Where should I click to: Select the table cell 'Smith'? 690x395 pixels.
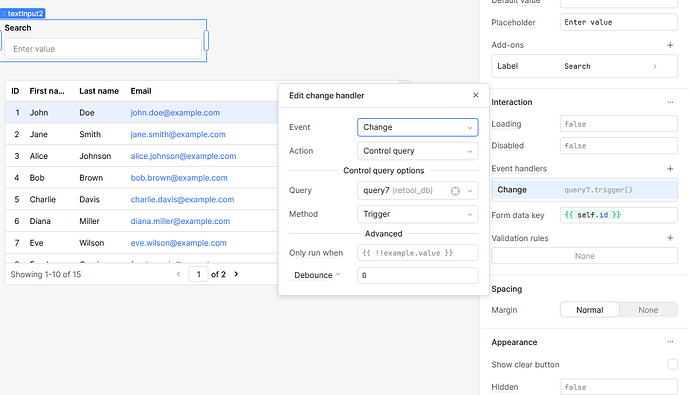click(90, 134)
